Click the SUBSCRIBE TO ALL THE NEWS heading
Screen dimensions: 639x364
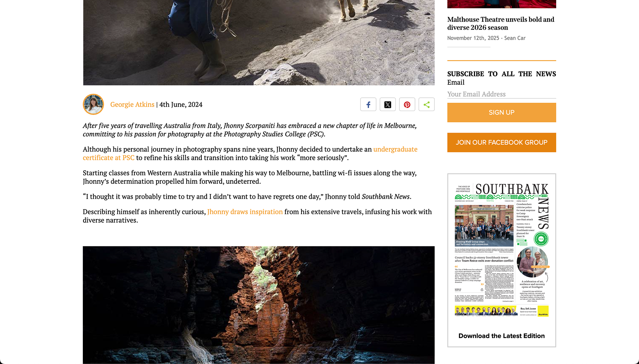[x=502, y=74]
